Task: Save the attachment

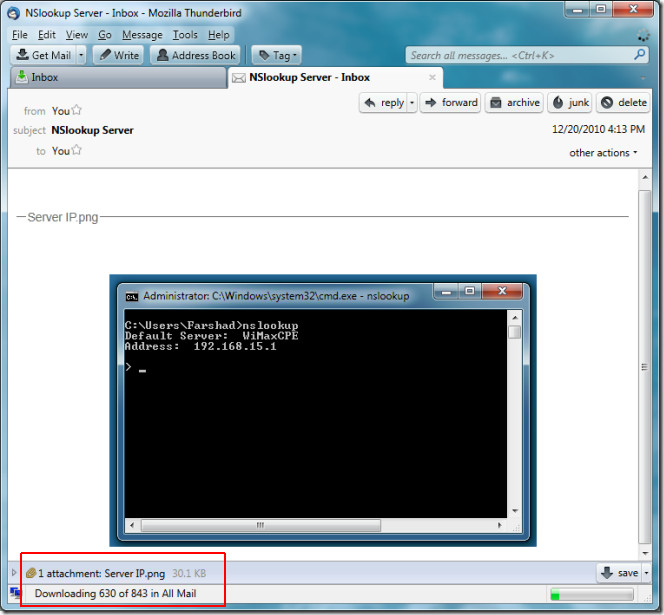Action: coord(620,573)
